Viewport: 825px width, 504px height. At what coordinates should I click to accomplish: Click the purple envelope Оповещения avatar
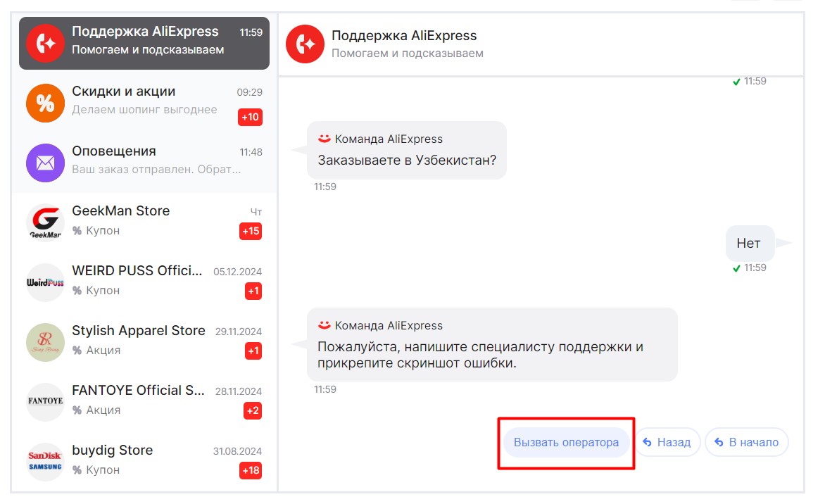(x=45, y=163)
